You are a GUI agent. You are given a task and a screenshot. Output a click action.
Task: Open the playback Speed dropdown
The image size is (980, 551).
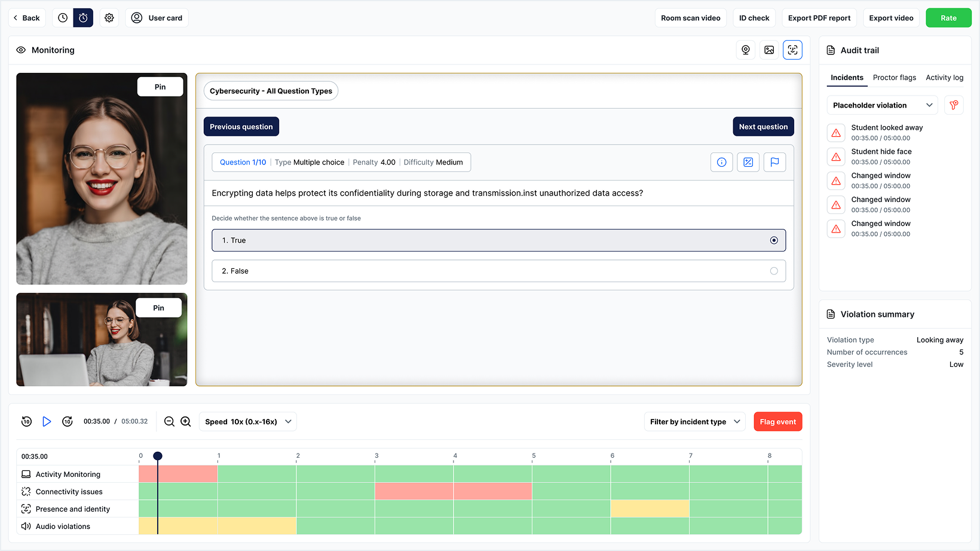tap(247, 421)
